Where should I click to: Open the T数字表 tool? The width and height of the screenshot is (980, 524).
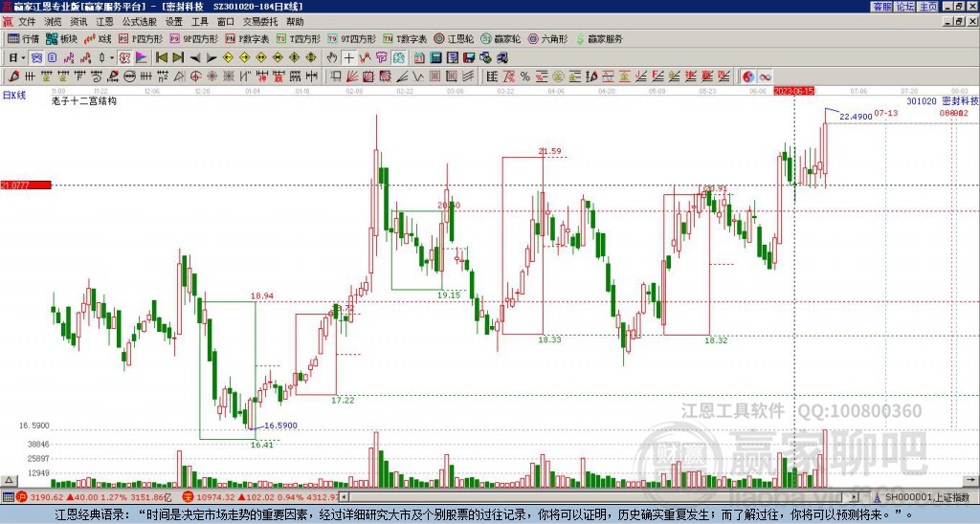(405, 38)
